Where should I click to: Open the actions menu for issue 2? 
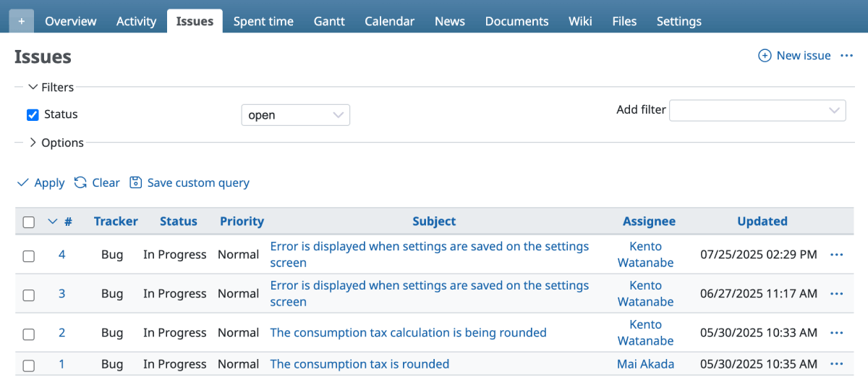point(837,333)
